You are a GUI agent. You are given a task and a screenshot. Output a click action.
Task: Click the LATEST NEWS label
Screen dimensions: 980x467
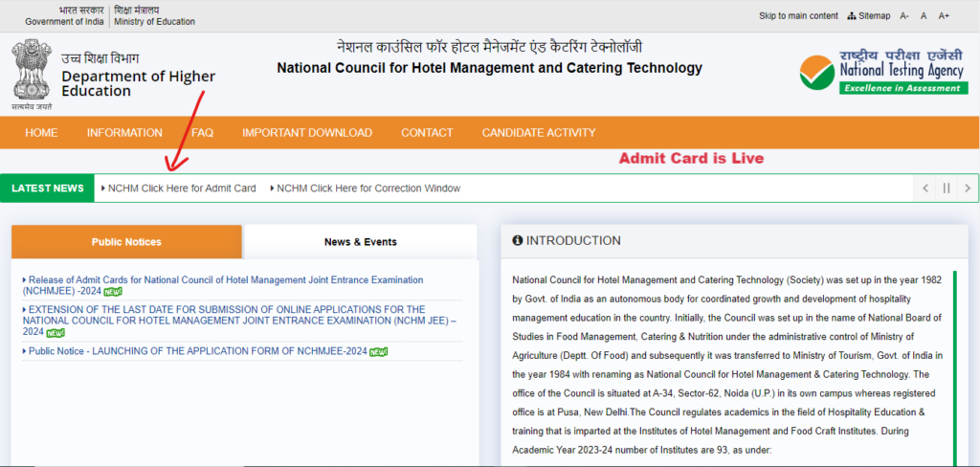(x=48, y=189)
